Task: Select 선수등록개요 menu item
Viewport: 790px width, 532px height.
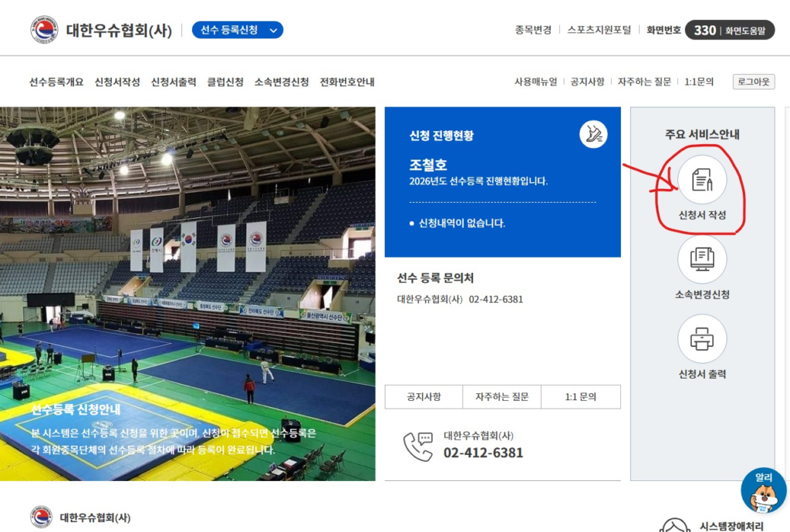Action: pyautogui.click(x=56, y=82)
